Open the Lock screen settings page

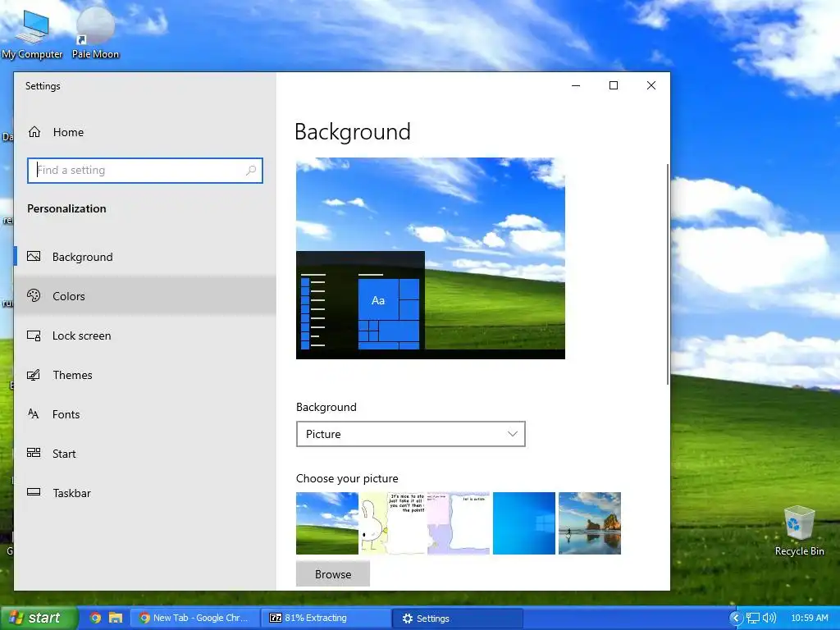click(x=144, y=336)
